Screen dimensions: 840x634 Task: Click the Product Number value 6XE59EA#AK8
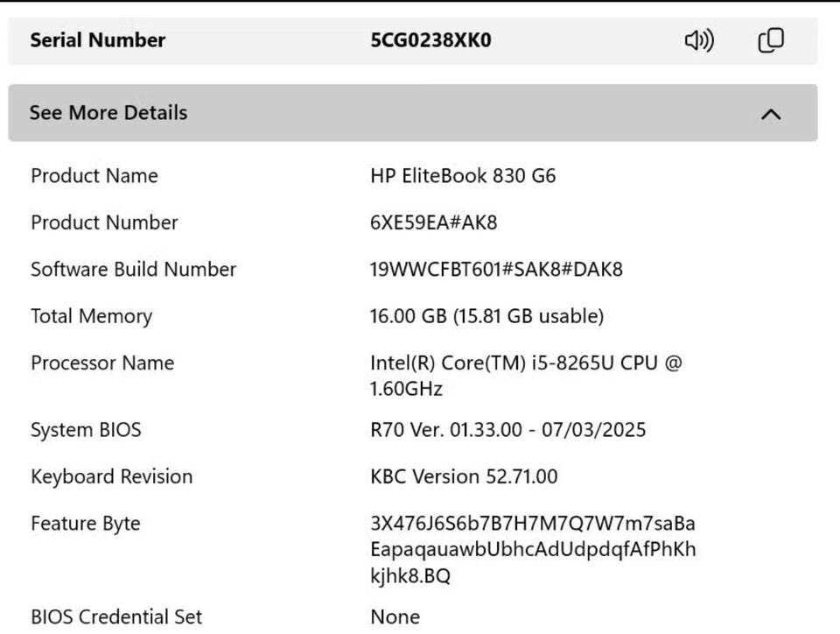(433, 222)
